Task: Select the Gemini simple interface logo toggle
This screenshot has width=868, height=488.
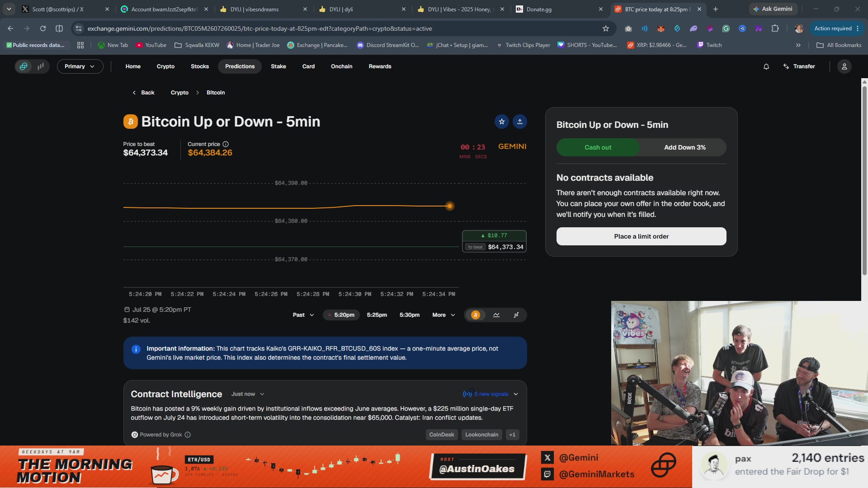Action: (24, 66)
